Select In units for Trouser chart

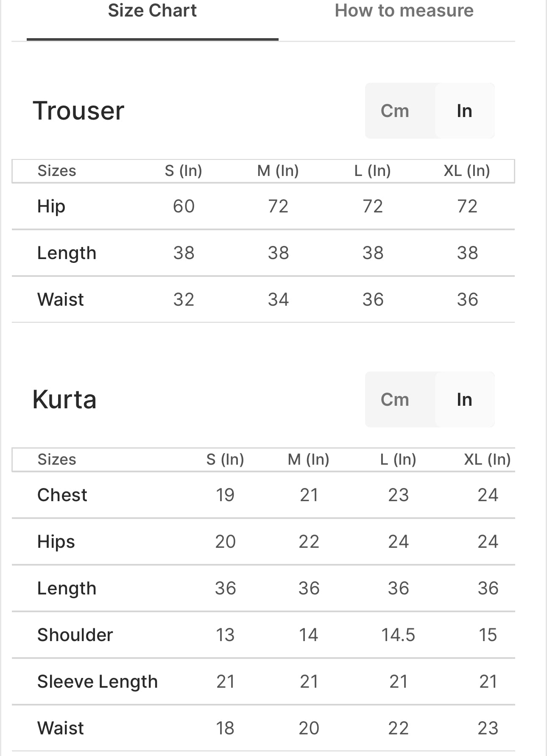click(x=464, y=111)
